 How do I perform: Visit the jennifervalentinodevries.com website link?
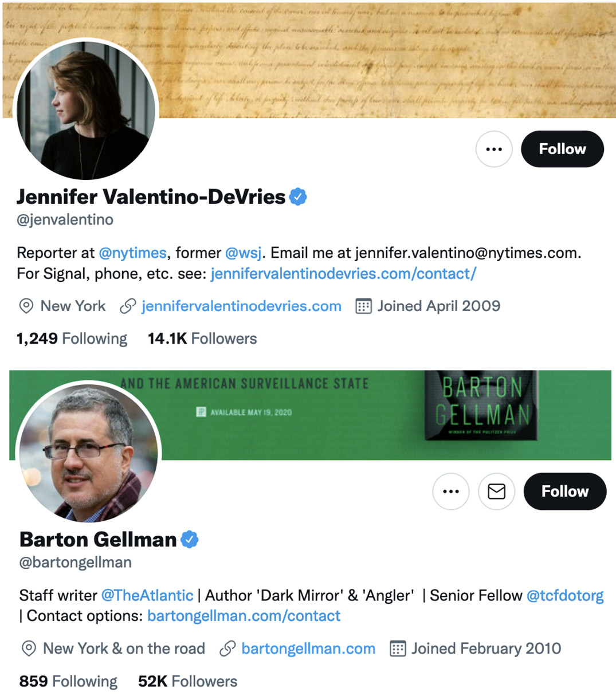(x=241, y=306)
